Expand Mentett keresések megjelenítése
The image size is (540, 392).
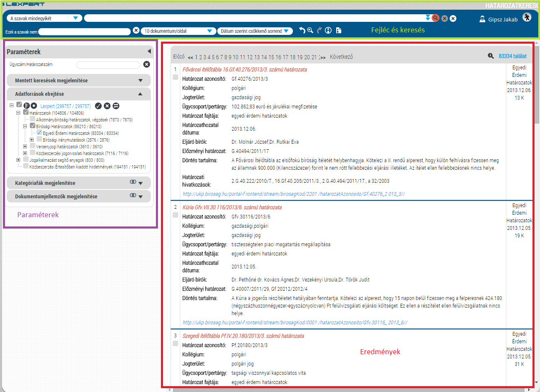pos(79,80)
